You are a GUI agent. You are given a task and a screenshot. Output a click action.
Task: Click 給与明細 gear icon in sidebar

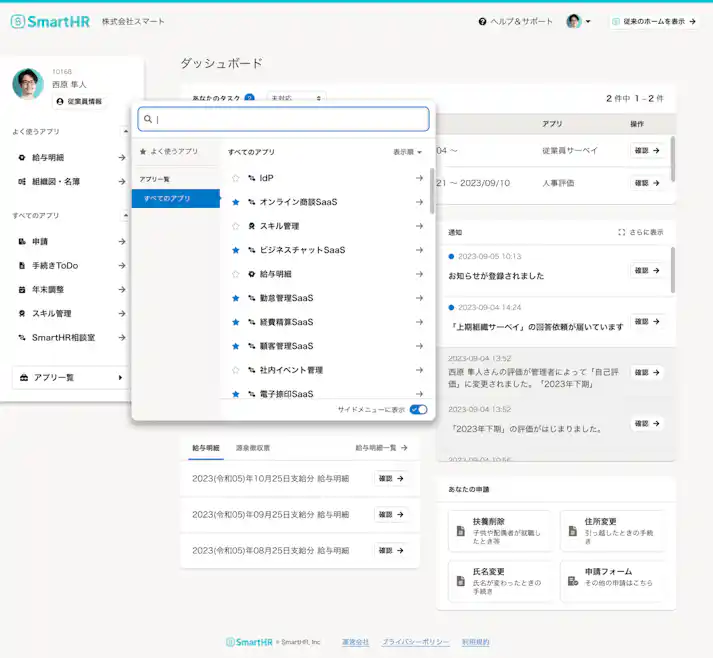tap(22, 157)
